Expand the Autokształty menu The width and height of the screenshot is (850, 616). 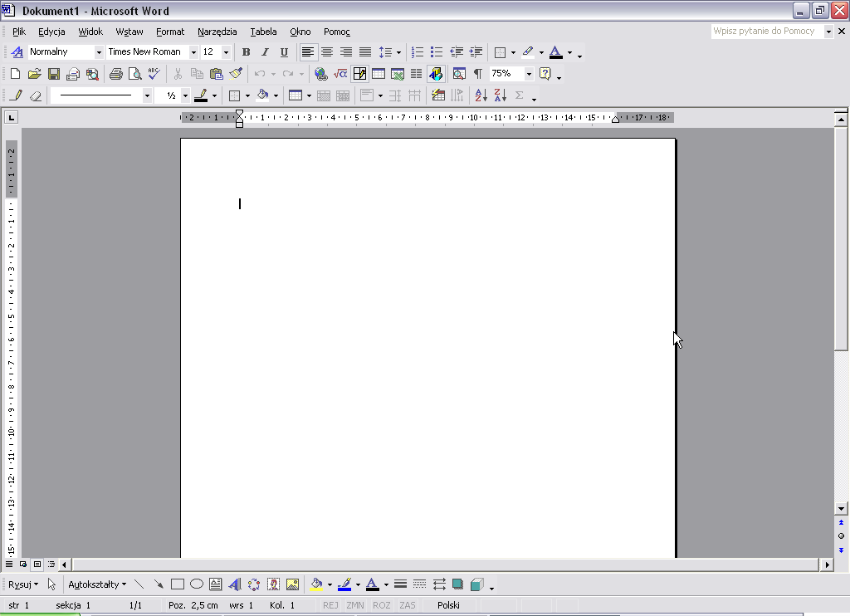coord(97,584)
